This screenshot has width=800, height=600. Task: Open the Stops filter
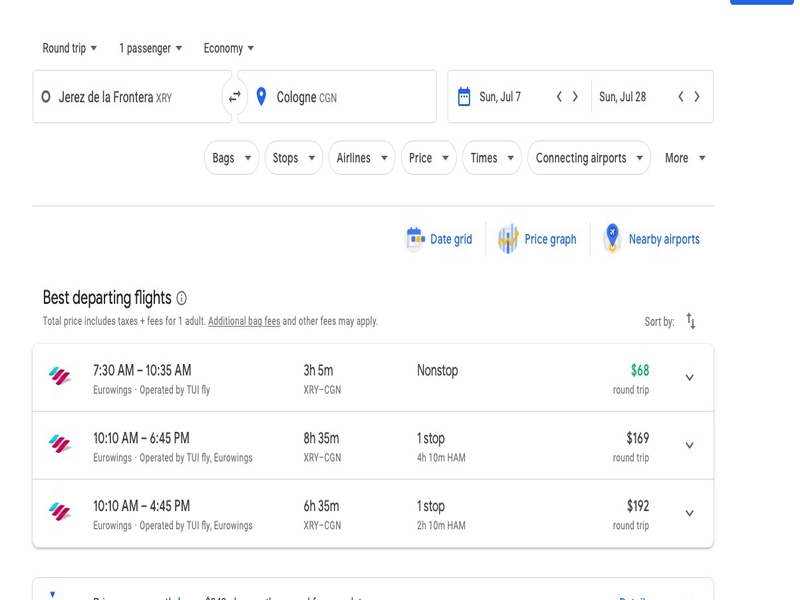coord(293,158)
